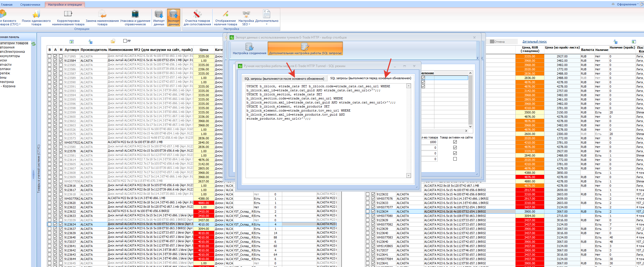Screen dimensions: 644x267
Task: Refresh the категории товаров tree
Action: point(33,44)
